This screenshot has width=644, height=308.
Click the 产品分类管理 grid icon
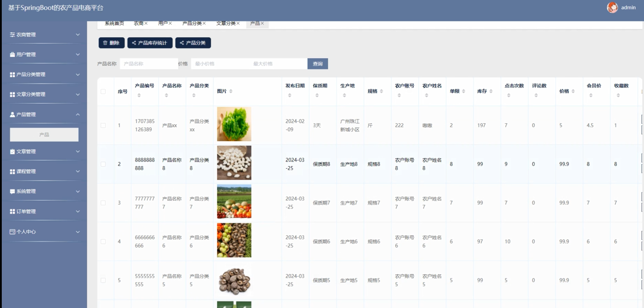[x=12, y=74]
